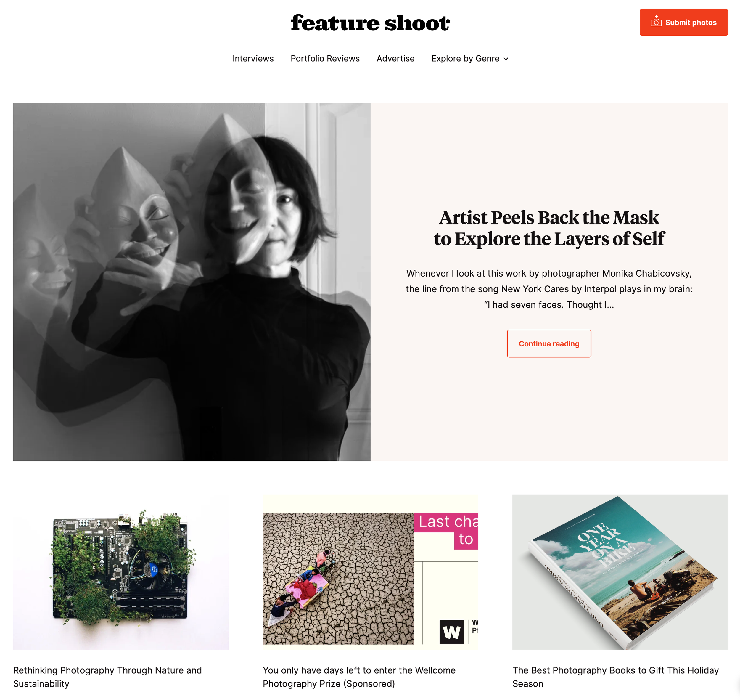
Task: Click the Submit photos button
Action: (x=684, y=23)
